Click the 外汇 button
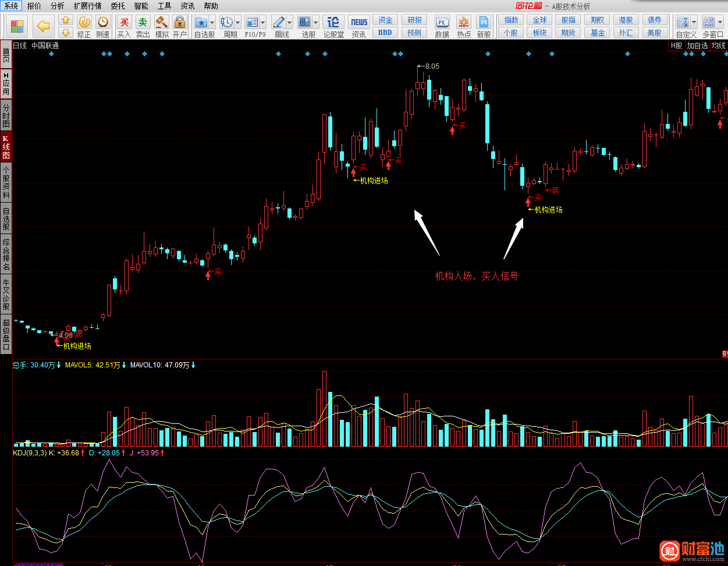 [x=626, y=33]
